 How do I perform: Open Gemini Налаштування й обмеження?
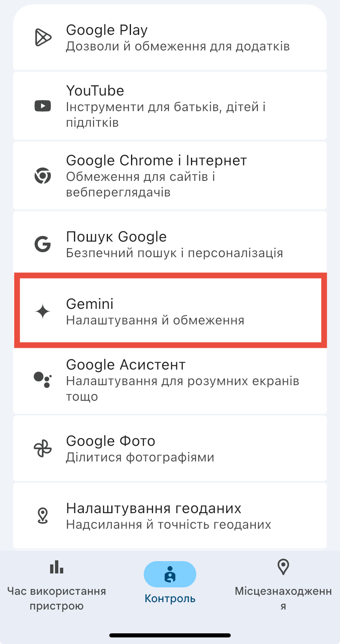pos(170,312)
